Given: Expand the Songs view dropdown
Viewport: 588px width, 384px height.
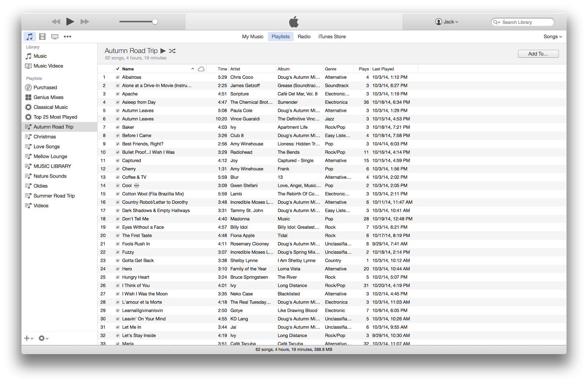Looking at the screenshot, I should click(x=553, y=36).
